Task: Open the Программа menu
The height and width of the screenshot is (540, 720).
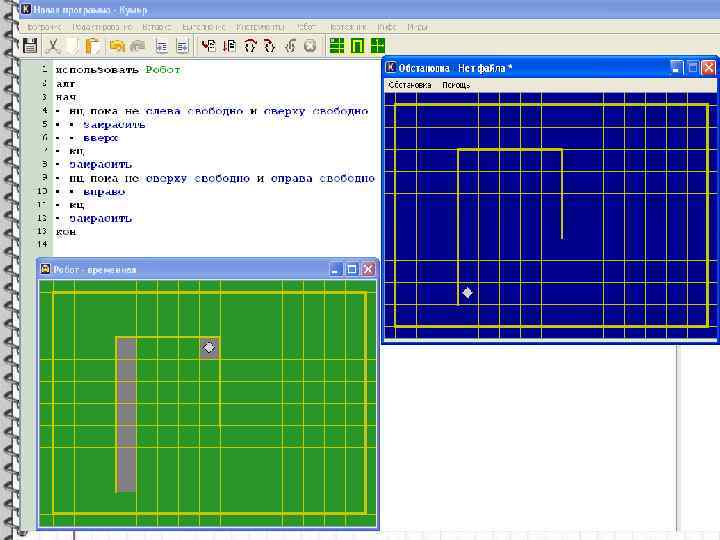Action: click(x=45, y=27)
